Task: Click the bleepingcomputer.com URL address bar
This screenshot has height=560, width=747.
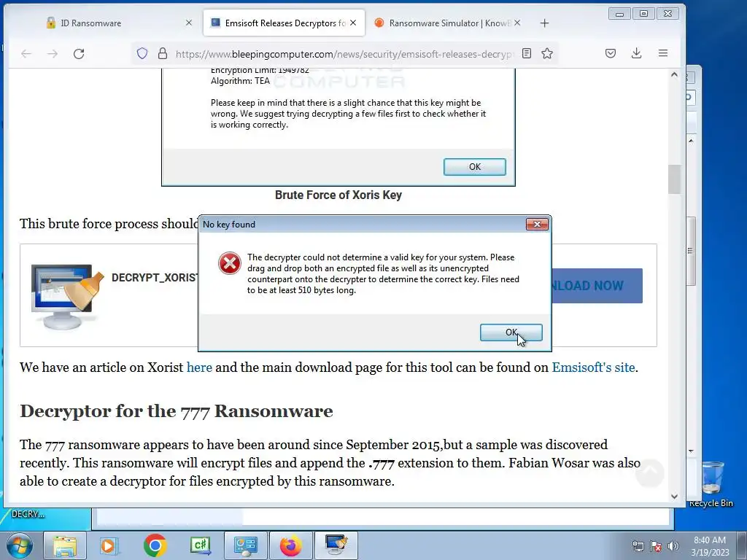Action: (343, 54)
